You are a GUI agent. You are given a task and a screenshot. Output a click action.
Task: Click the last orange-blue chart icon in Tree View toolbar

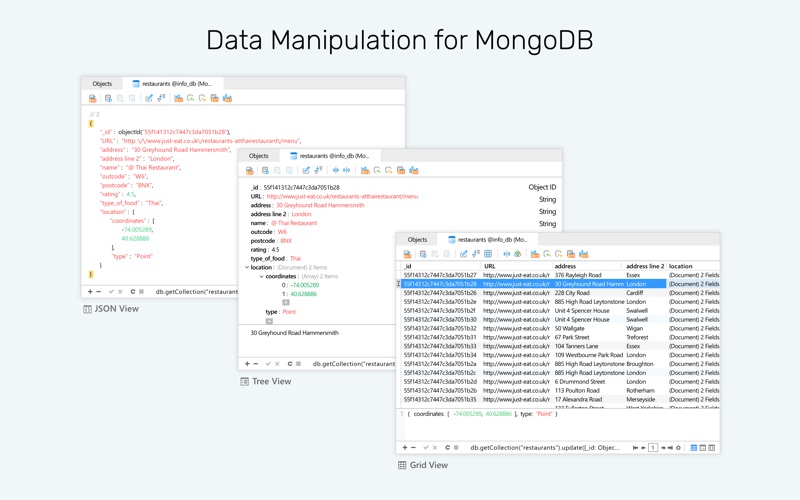(414, 170)
